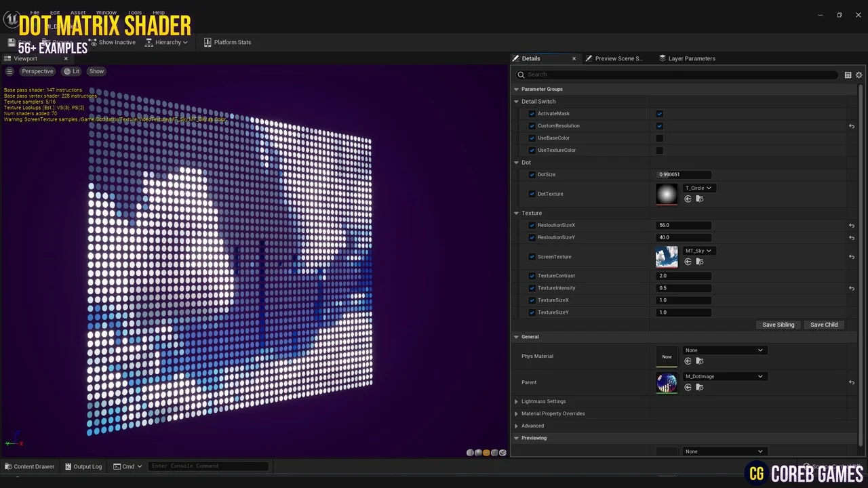Screen dimensions: 868x488
Task: Open the Window menu
Action: [x=106, y=12]
